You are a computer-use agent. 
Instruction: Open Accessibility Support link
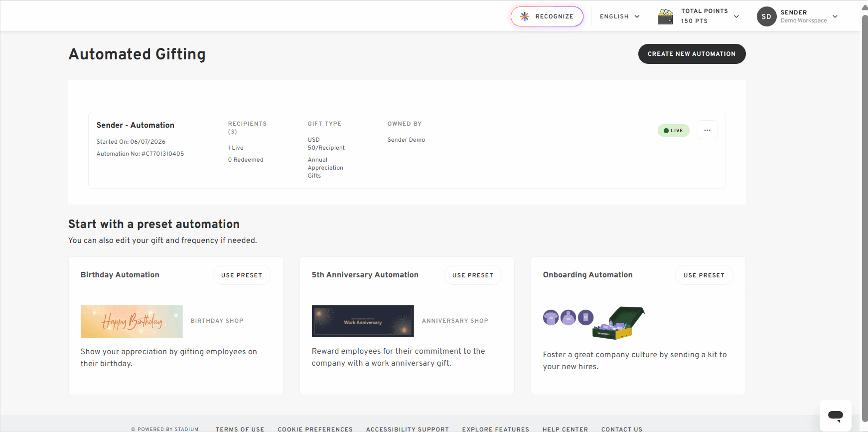pyautogui.click(x=408, y=429)
